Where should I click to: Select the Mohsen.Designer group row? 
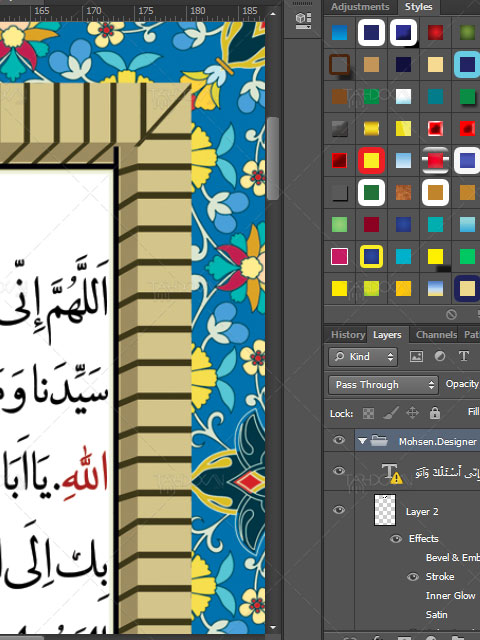(x=417, y=441)
